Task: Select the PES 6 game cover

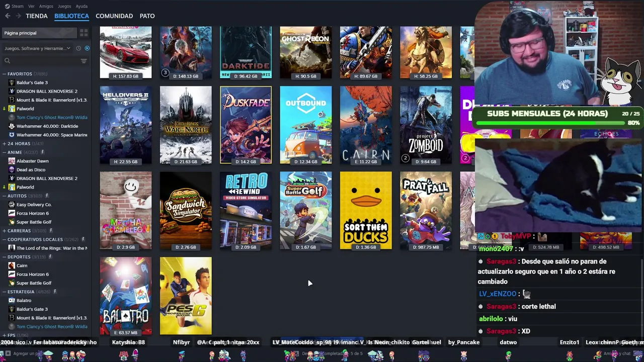Action: 186,296
